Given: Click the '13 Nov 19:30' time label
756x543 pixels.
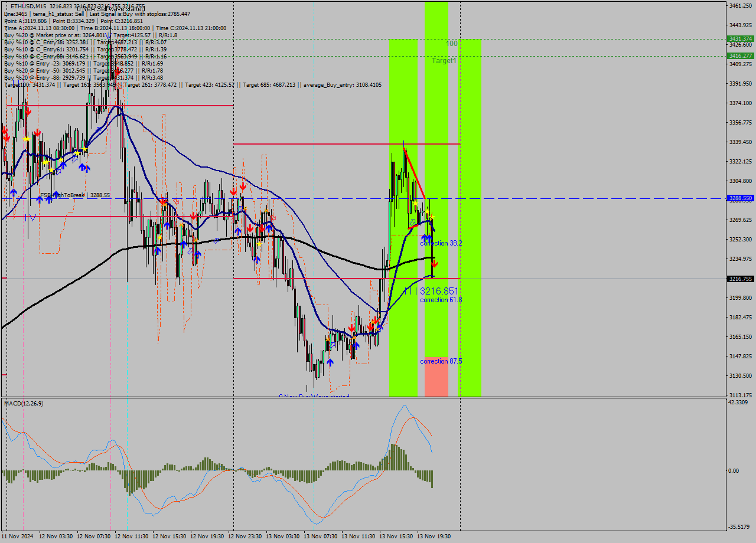Looking at the screenshot, I should [434, 537].
